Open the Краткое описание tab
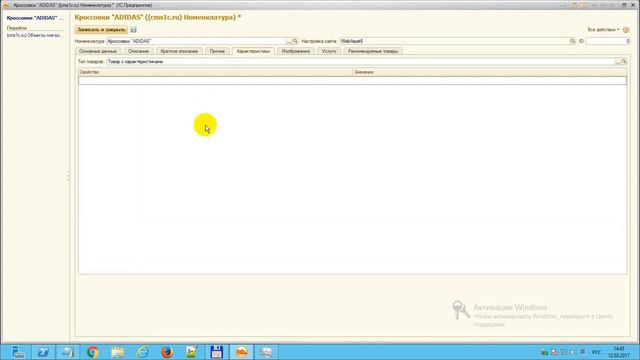640x360 pixels. (x=179, y=51)
